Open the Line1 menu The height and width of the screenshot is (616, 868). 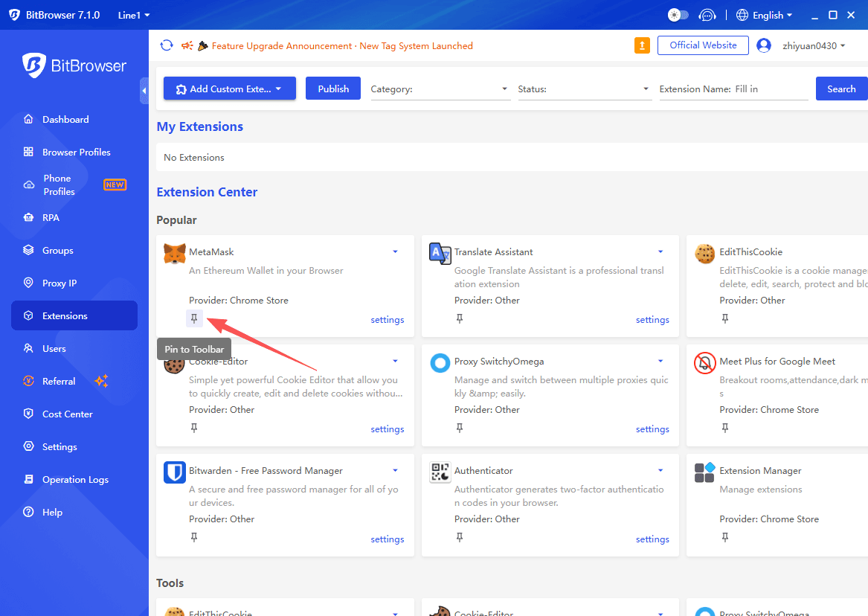(x=133, y=14)
